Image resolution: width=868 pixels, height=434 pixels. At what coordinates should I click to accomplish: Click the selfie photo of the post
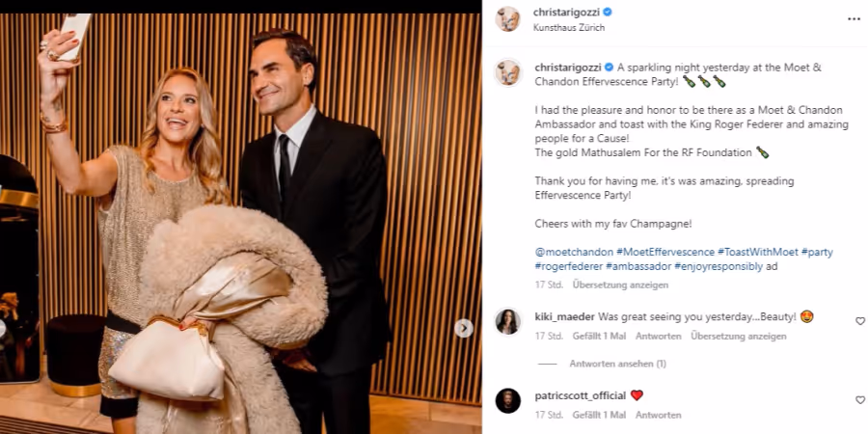241,224
